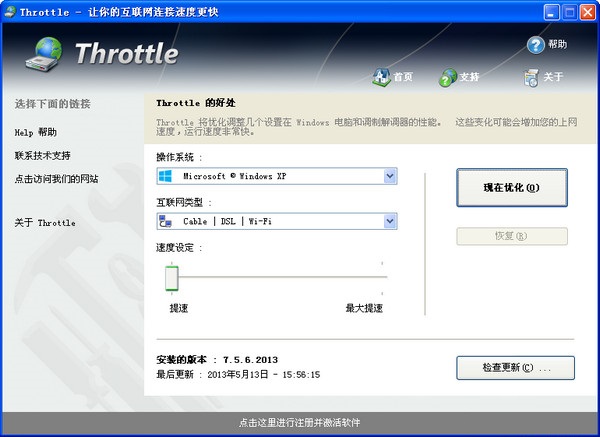Click the speed slider track near 最大提速
The image size is (600, 437).
coord(381,277)
